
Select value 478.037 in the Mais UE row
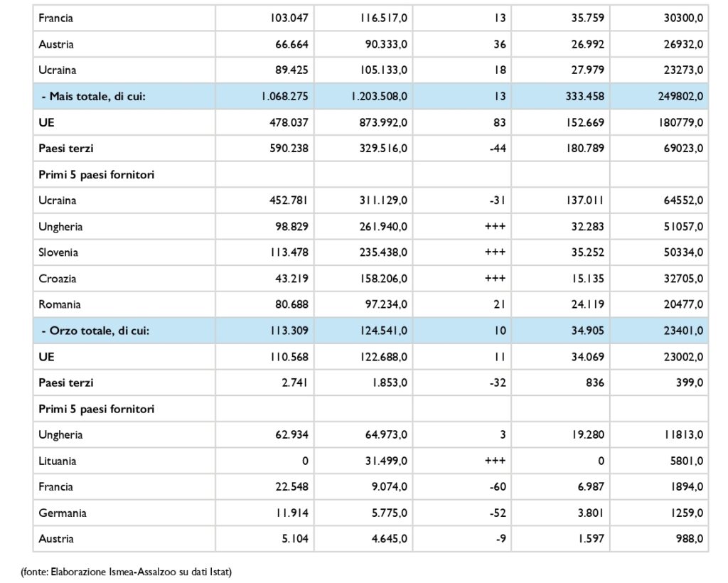coord(289,122)
